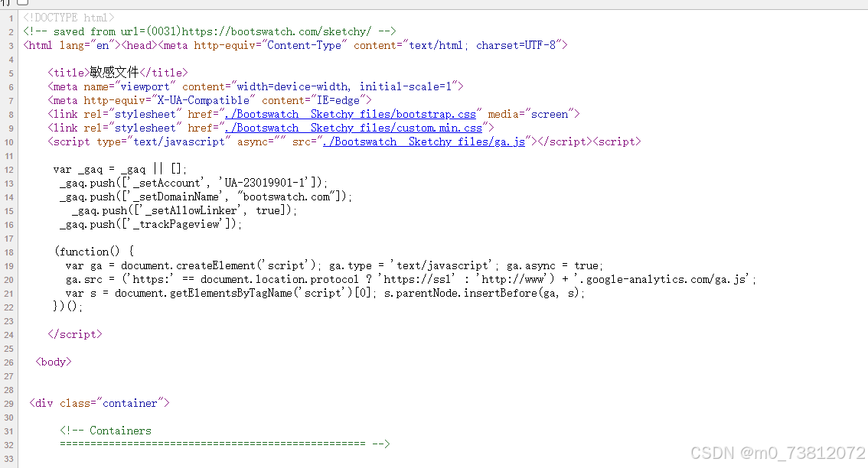Click the 'var _gaq = _gaq || [];' line
Image resolution: width=868 pixels, height=468 pixels.
point(120,169)
